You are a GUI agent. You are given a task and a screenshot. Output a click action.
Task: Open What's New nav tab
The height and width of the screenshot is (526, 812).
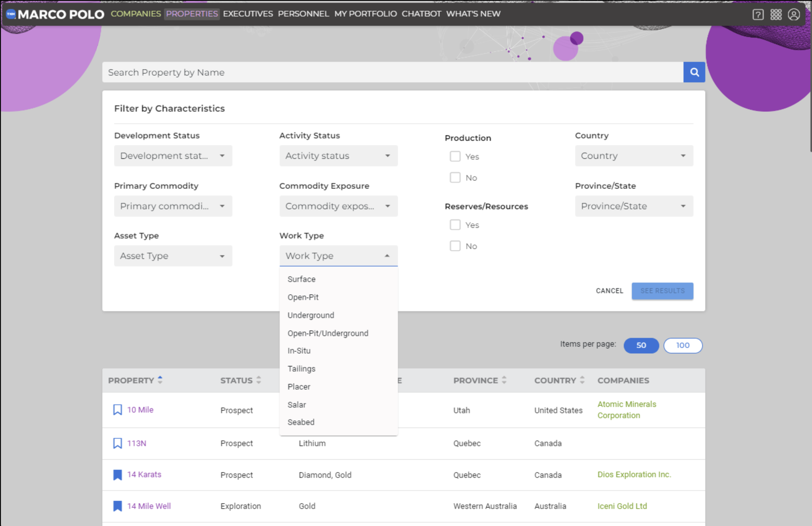pos(473,14)
